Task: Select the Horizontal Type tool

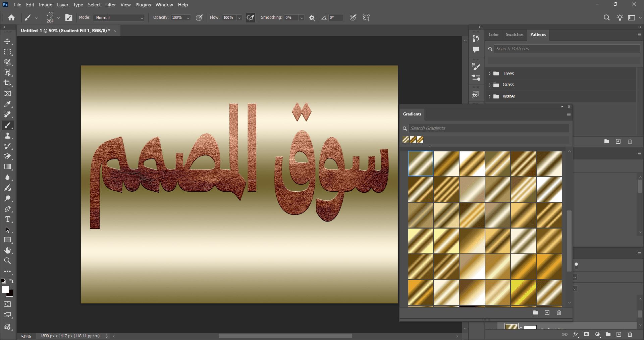Action: point(7,219)
